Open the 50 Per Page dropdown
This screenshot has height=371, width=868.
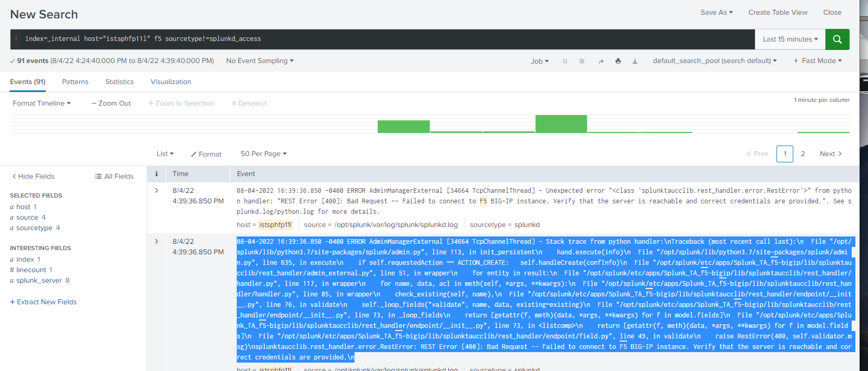[x=264, y=154]
